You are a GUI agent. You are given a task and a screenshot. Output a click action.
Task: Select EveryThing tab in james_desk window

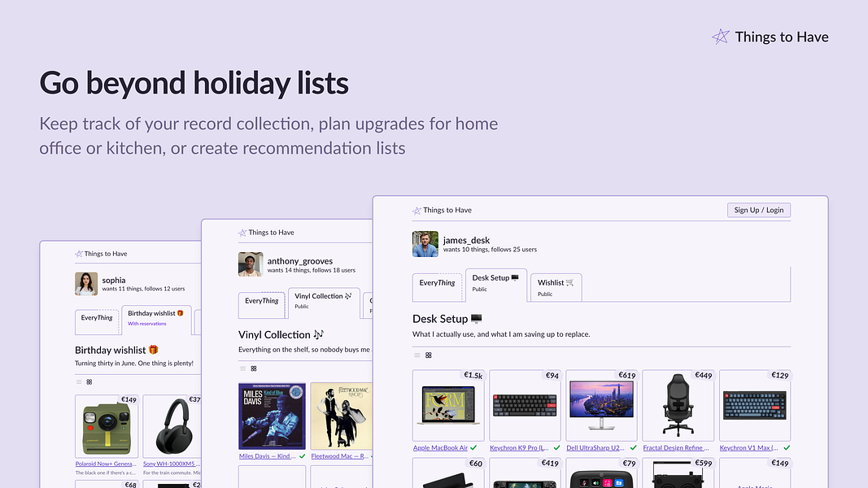tap(438, 288)
